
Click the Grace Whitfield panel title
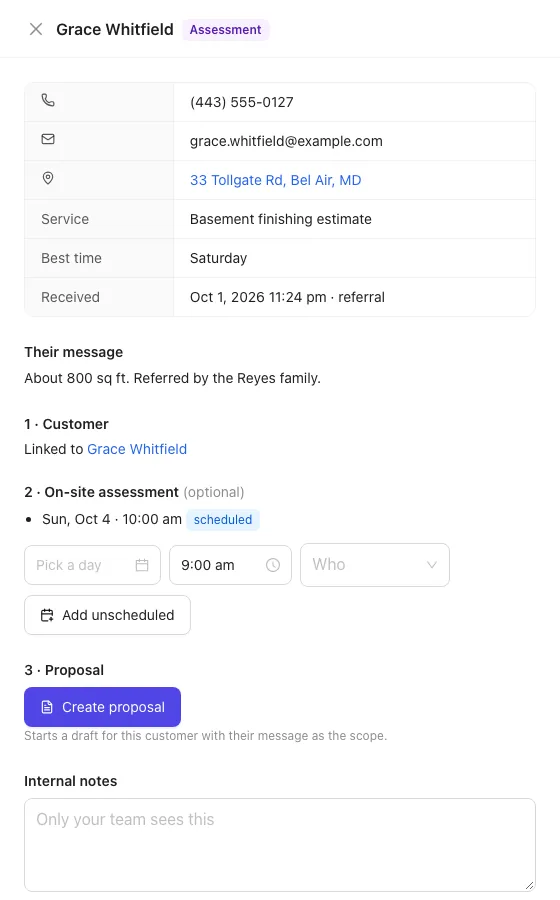(115, 29)
